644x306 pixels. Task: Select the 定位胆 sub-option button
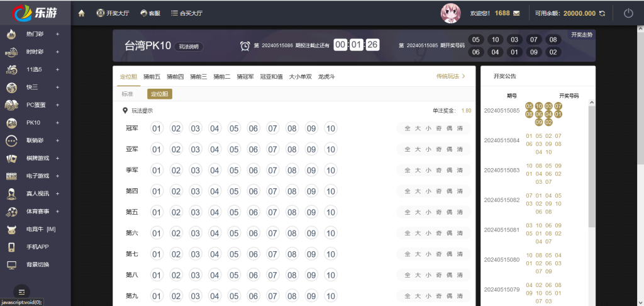point(160,94)
